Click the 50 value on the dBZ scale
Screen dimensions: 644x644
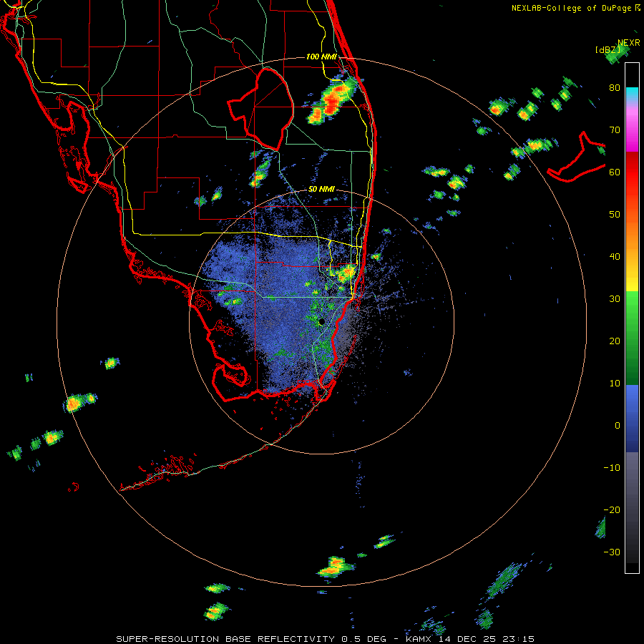click(x=615, y=215)
